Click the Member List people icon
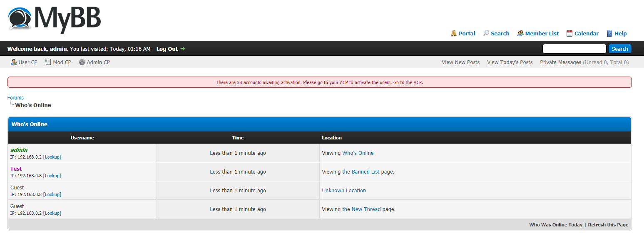Screen dimensions: 644x236 point(520,33)
